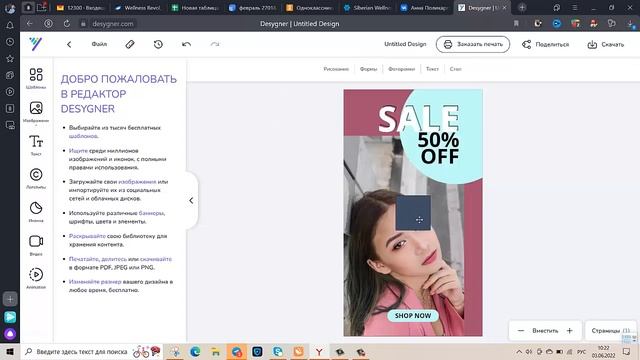Open Skype from the taskbar
The image size is (640, 360).
[278, 351]
